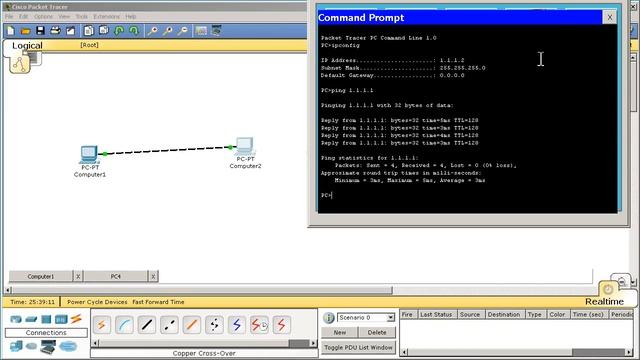
Task: Select the WAN Emulation cloud icon
Action: [31, 347]
